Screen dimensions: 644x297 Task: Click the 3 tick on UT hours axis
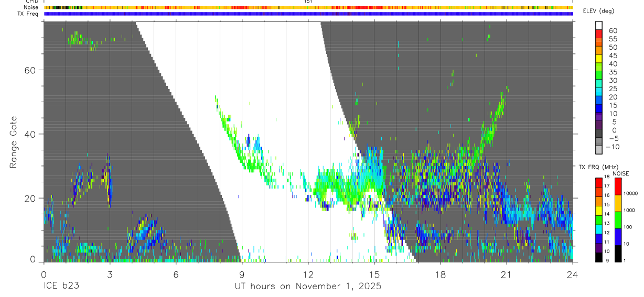click(109, 274)
